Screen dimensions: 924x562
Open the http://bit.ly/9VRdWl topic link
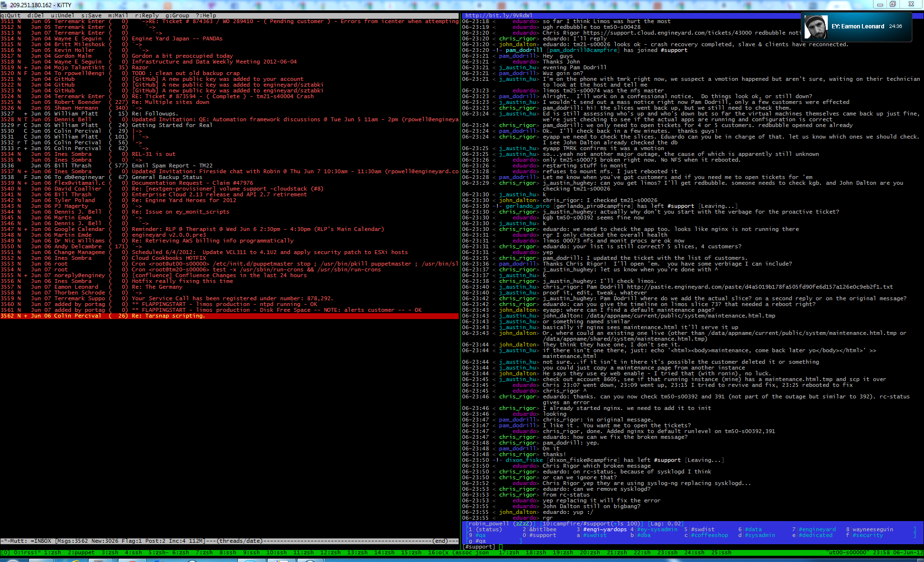pos(499,15)
